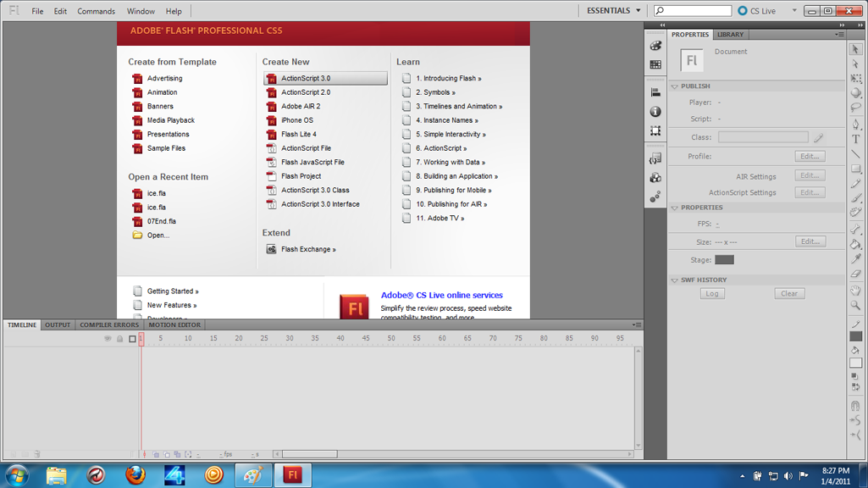Screen dimensions: 868x488
Task: Open the Code Snippets panel icon
Action: (655, 159)
